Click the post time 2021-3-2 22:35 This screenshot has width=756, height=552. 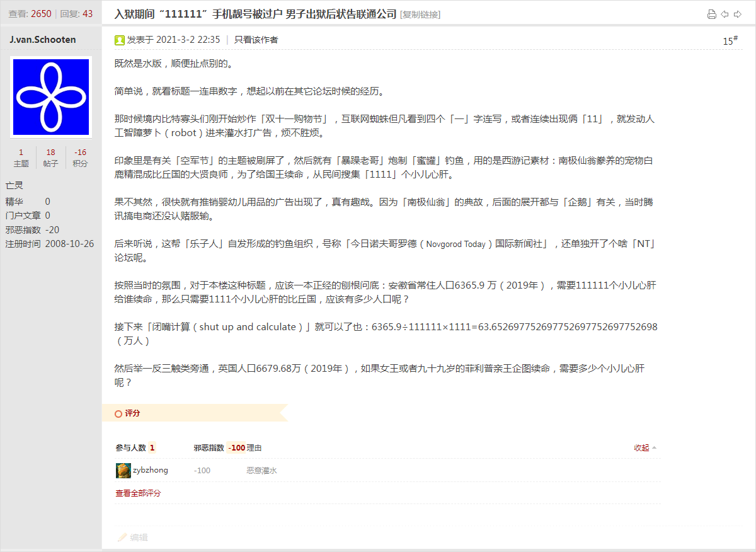pyautogui.click(x=188, y=40)
